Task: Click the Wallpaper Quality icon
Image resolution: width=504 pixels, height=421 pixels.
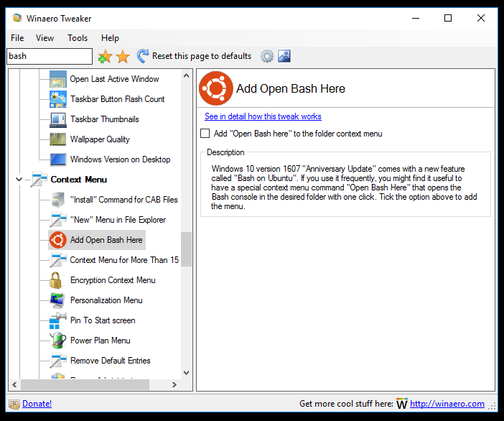Action: (x=58, y=139)
